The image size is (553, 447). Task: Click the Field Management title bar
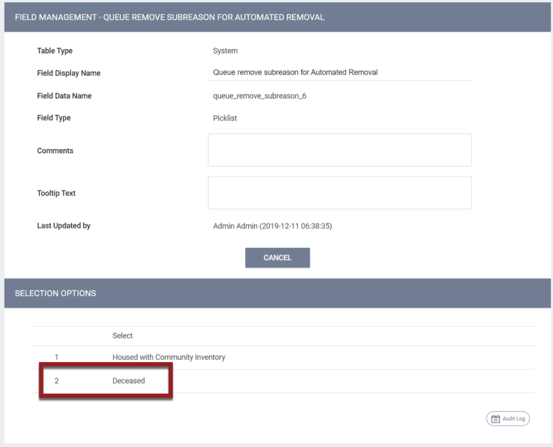(x=278, y=17)
